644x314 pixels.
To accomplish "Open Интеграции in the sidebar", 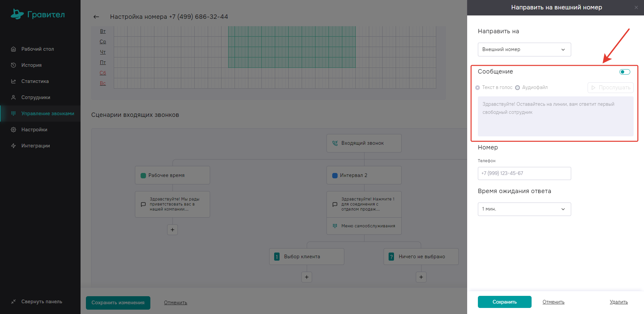I will [36, 146].
